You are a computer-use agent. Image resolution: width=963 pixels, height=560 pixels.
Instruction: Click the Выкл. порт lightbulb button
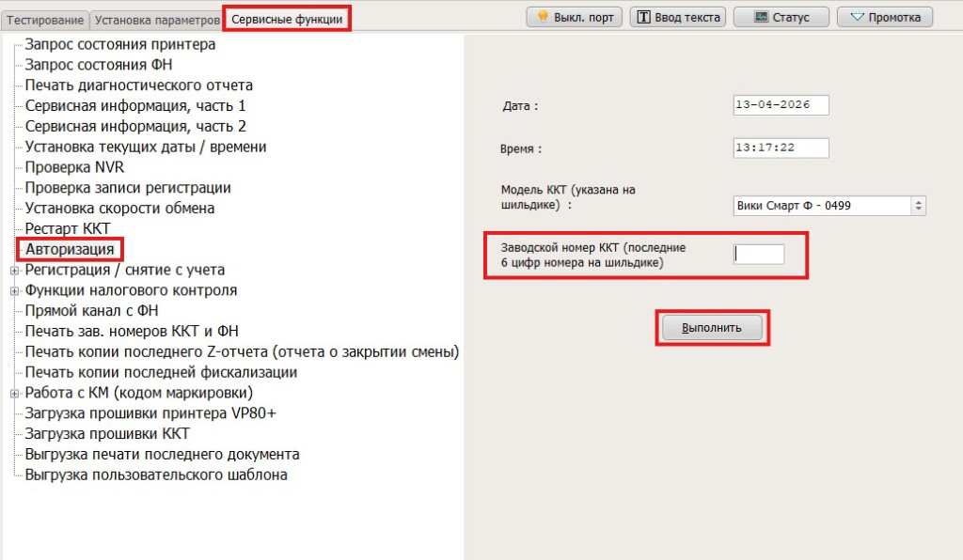point(575,17)
